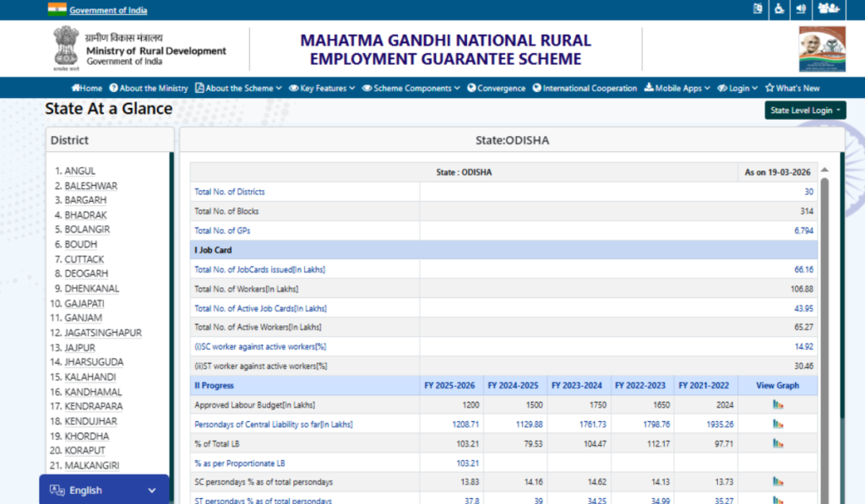Viewport: 865px width, 504px height.
Task: Open Total No. of Districts details link
Action: point(230,192)
